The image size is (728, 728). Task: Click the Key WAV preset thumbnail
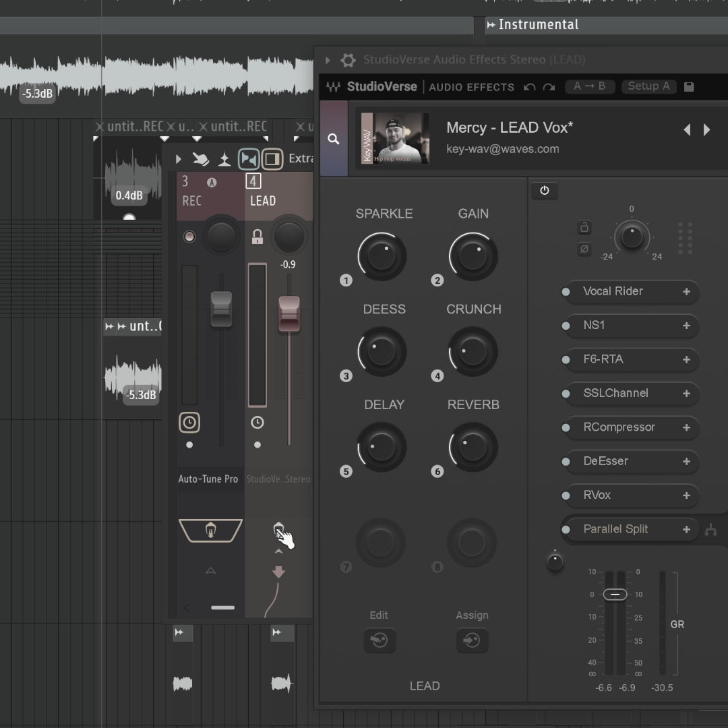point(395,138)
